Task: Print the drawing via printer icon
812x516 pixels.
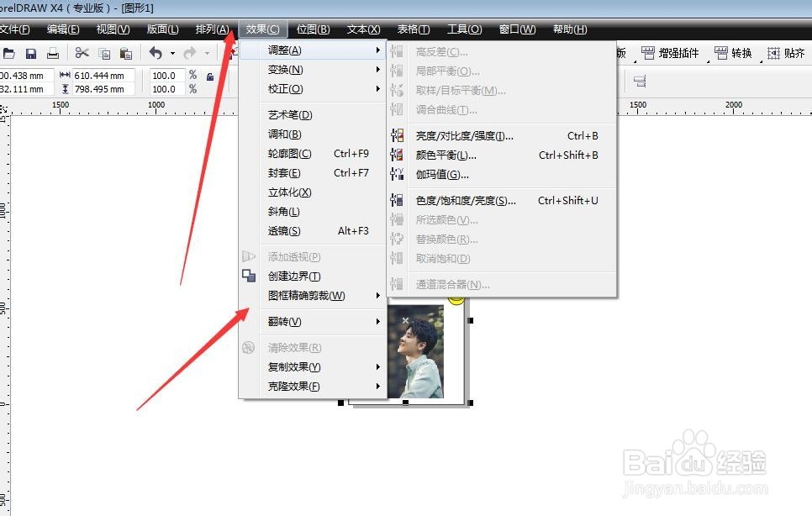Action: pyautogui.click(x=54, y=53)
